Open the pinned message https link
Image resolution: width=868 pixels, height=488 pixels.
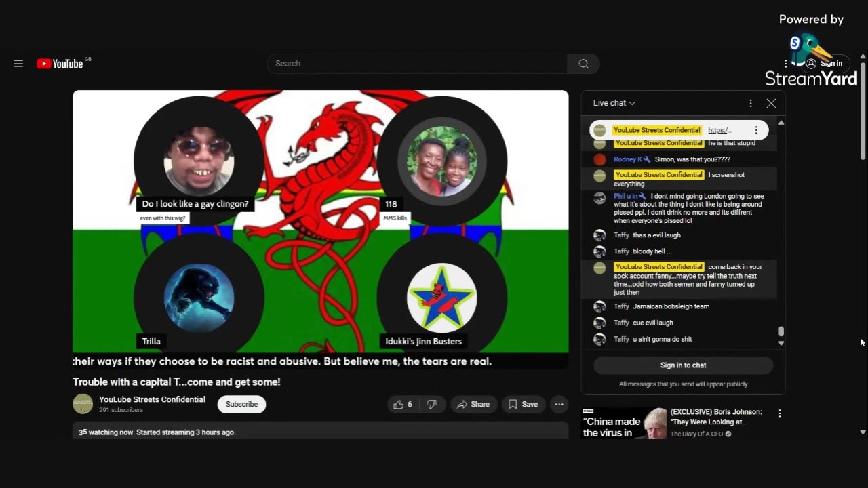point(719,130)
